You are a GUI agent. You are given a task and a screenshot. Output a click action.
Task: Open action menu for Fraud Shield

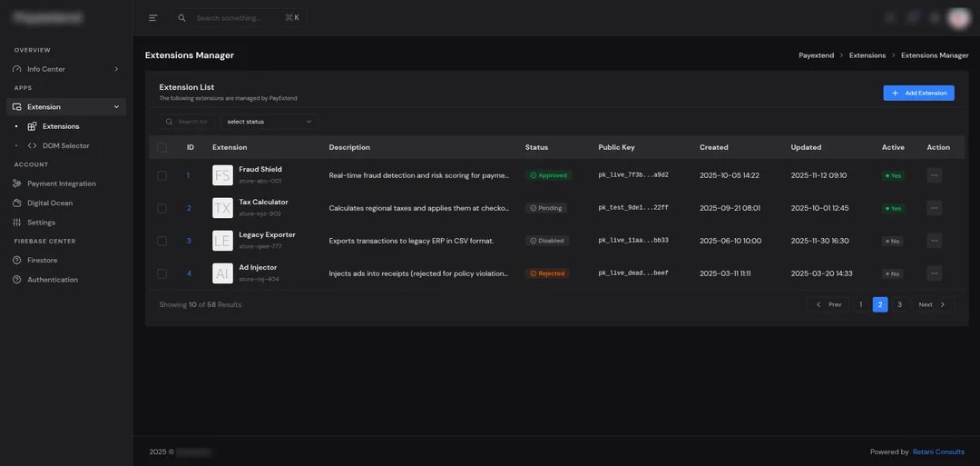point(935,175)
